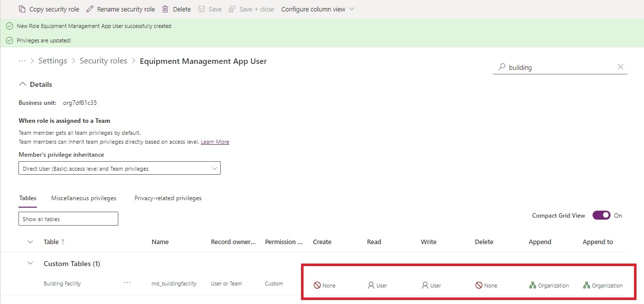Screen dimensions: 644x304
Task: Click the None icon under Create column
Action: [x=316, y=285]
